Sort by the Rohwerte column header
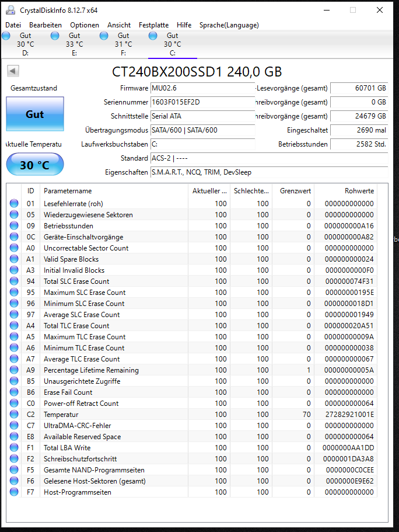 pos(346,191)
